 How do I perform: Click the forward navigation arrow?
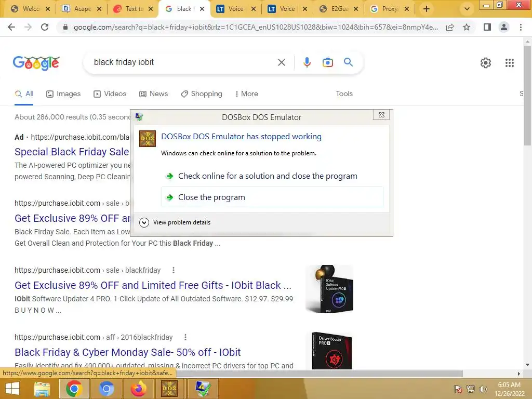[28, 27]
